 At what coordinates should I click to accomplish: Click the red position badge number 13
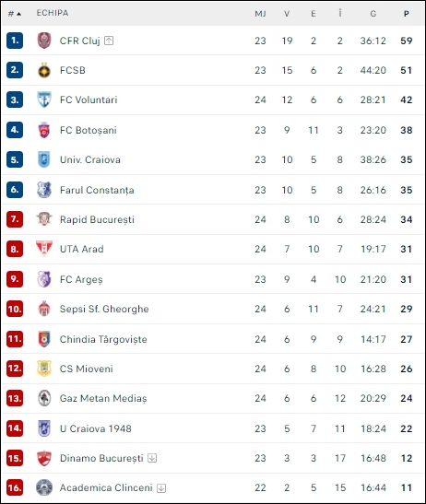point(15,398)
